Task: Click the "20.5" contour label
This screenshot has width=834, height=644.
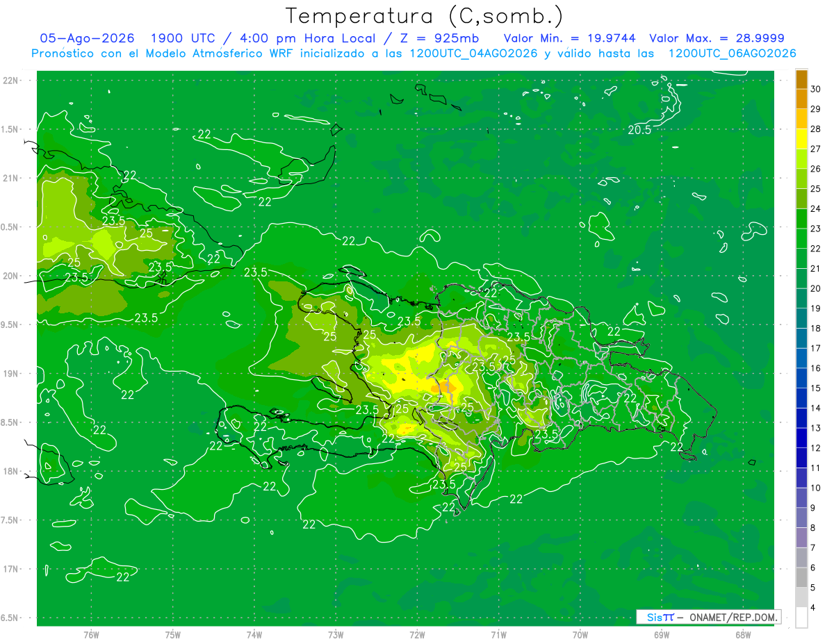Action: 639,130
